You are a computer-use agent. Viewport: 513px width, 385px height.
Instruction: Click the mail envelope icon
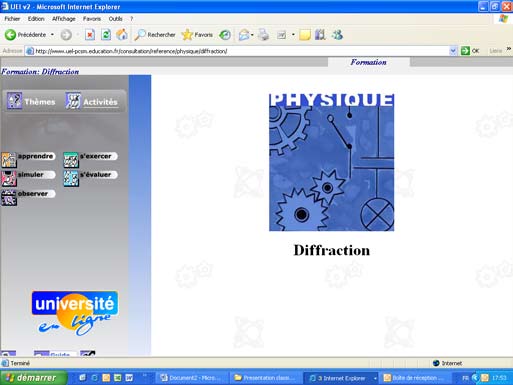click(244, 35)
